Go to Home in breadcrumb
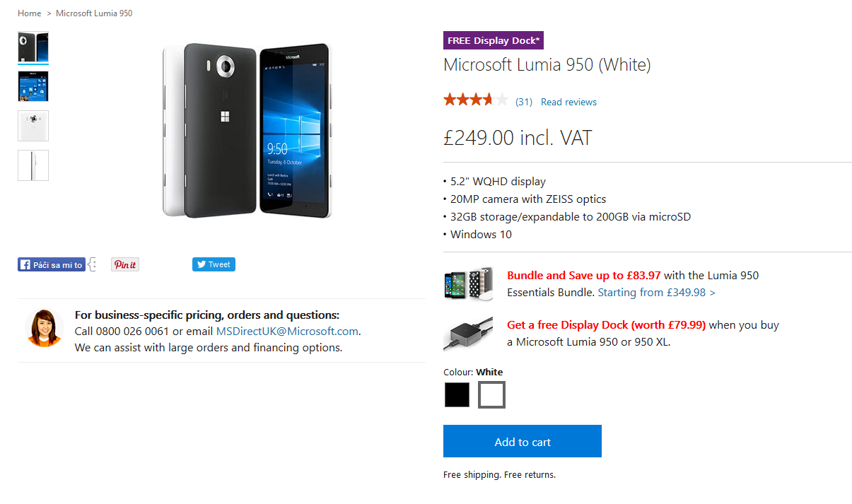Image resolution: width=852 pixels, height=504 pixels. (x=30, y=13)
